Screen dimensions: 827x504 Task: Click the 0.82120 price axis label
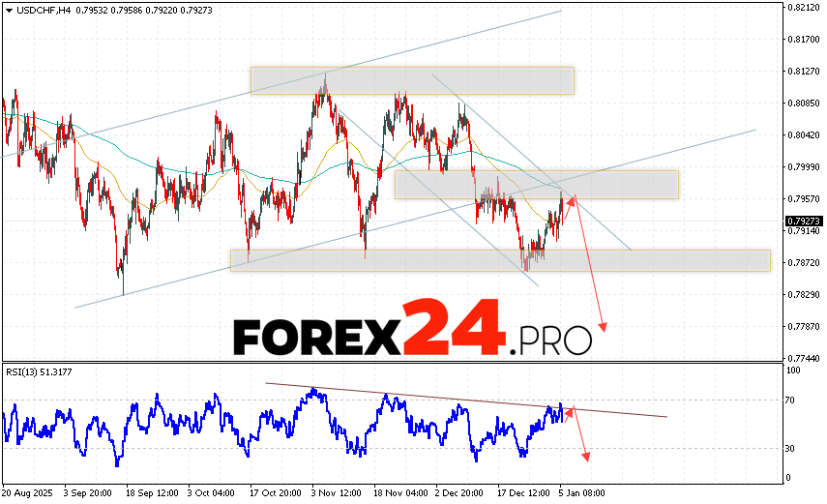[x=804, y=8]
